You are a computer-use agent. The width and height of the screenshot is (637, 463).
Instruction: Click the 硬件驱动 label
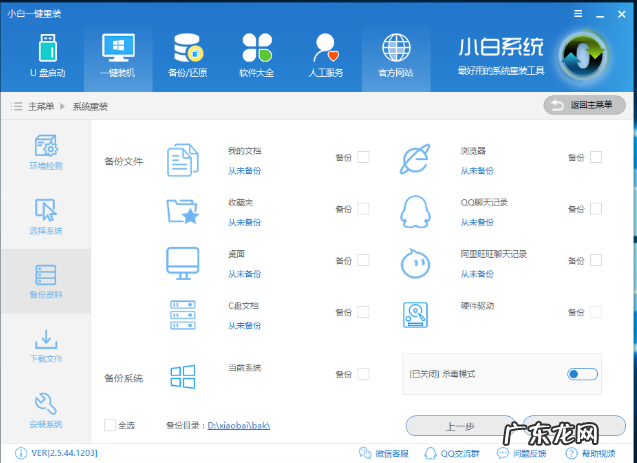click(477, 306)
